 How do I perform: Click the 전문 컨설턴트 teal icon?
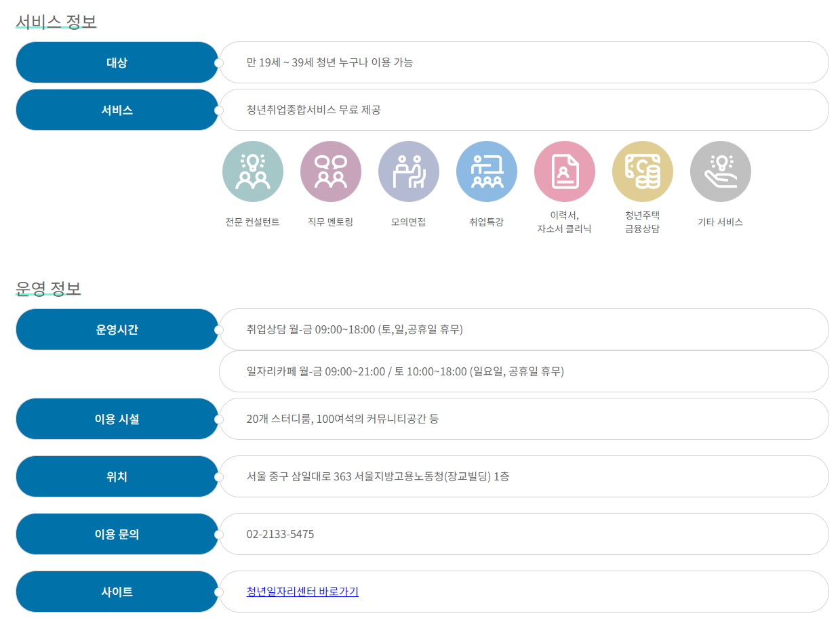pyautogui.click(x=252, y=171)
